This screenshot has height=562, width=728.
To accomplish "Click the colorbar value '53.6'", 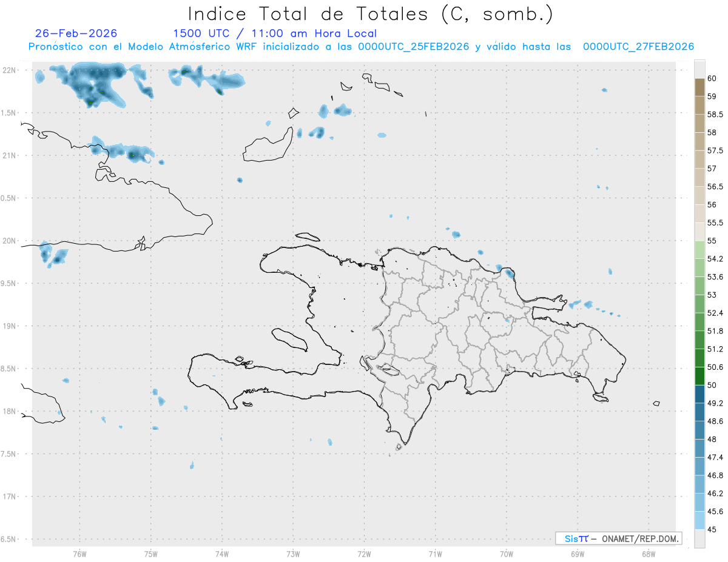I will [x=715, y=277].
